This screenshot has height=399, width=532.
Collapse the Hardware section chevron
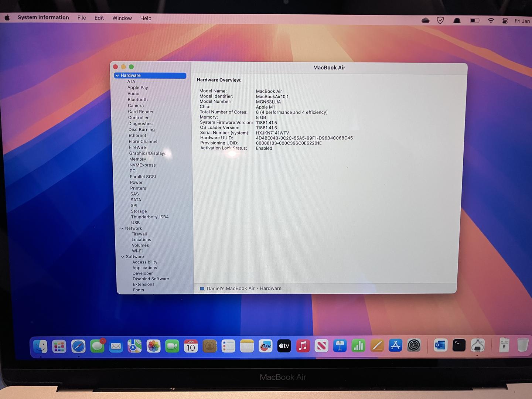coord(117,75)
